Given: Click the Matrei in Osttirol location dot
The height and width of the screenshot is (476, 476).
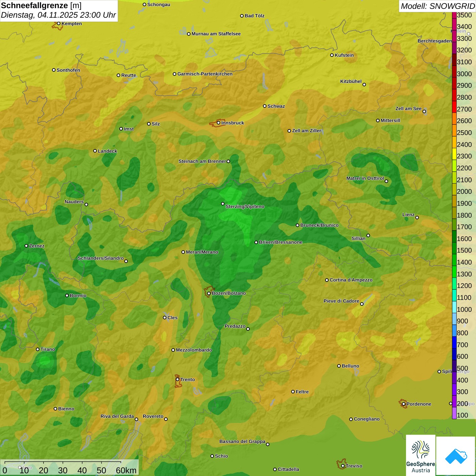Looking at the screenshot, I should 386,181.
